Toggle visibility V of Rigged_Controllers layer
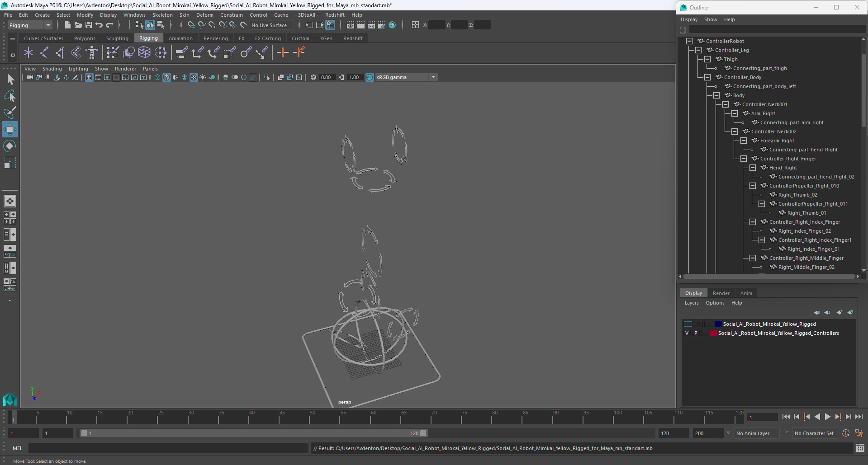This screenshot has height=465, width=868. [x=687, y=333]
